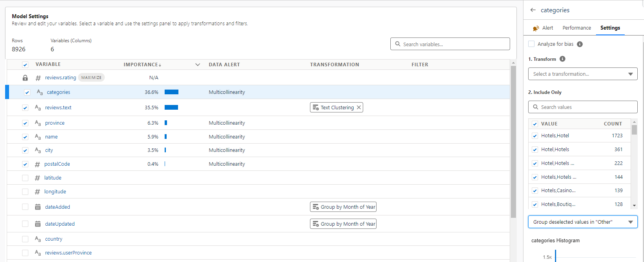Viewport: 644px width, 262px height.
Task: Click the sort arrow on Importance column
Action: pyautogui.click(x=160, y=65)
